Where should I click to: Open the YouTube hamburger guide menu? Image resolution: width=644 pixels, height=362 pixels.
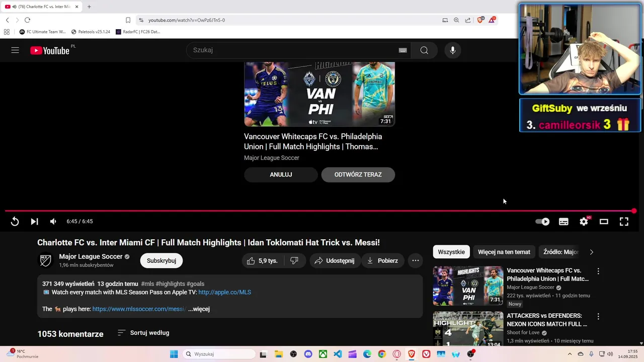pos(15,50)
